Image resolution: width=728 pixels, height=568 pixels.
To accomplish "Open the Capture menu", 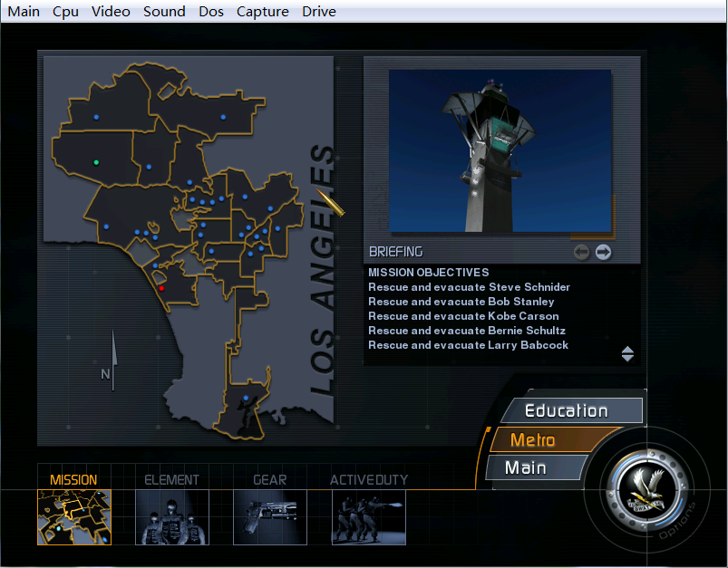I will [263, 11].
